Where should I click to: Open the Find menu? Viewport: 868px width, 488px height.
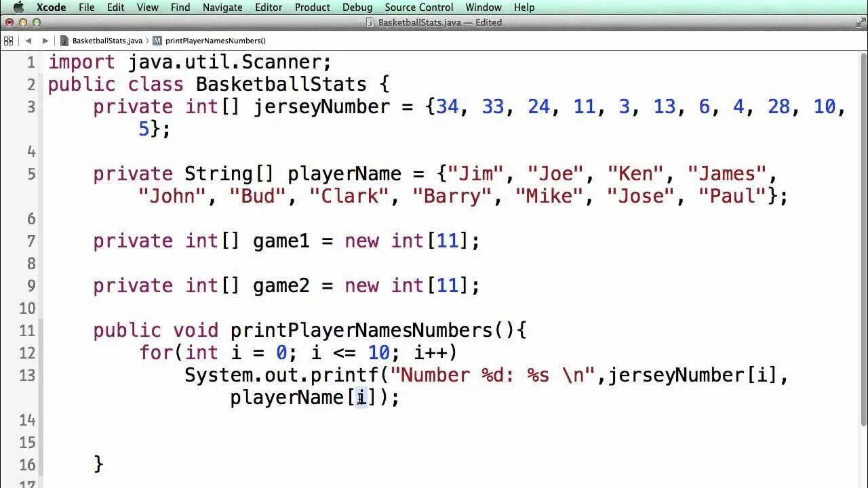pyautogui.click(x=180, y=7)
